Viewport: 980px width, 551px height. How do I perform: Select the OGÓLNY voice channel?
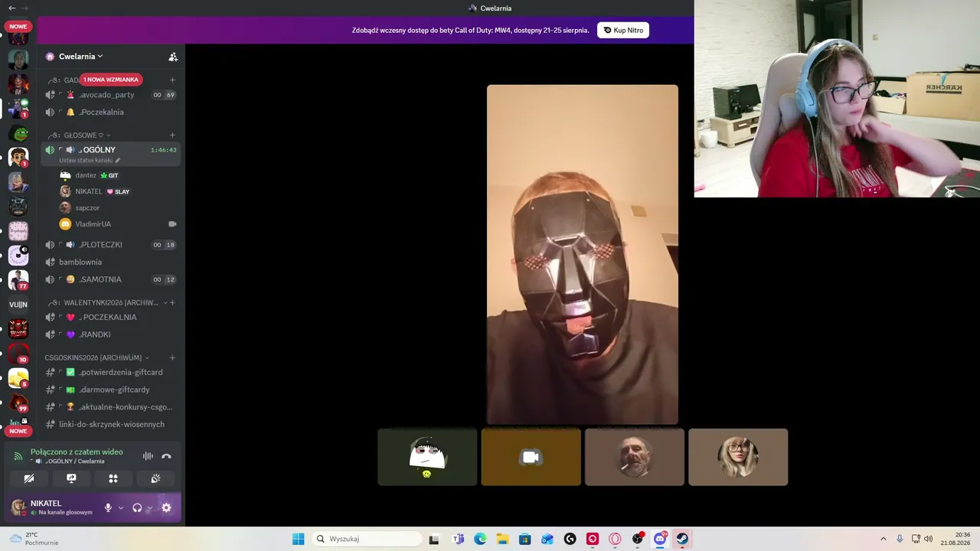pyautogui.click(x=110, y=153)
